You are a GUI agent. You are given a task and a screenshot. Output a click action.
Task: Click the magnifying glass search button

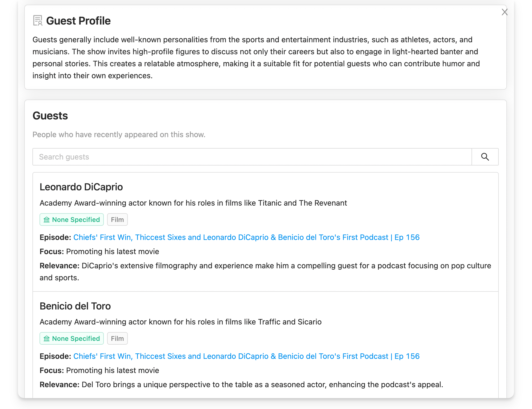coord(485,157)
